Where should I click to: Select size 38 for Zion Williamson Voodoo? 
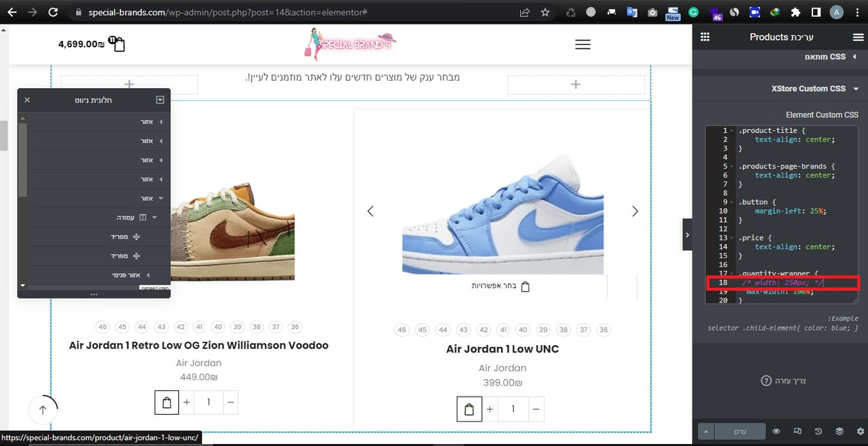pos(256,327)
